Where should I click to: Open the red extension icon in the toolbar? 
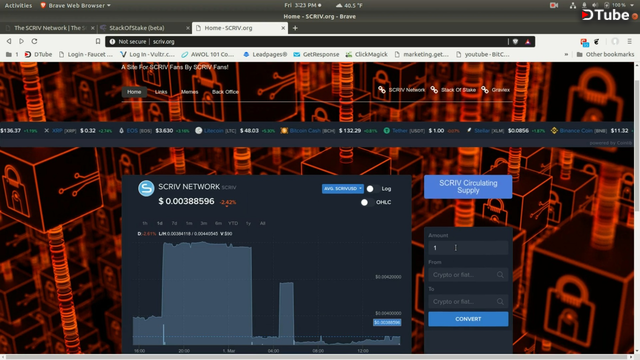coord(584,42)
